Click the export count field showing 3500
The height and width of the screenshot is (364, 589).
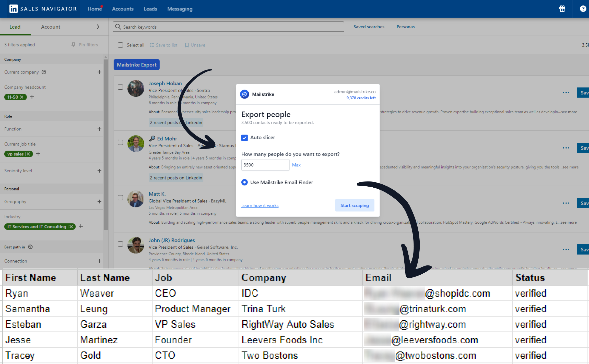click(265, 165)
